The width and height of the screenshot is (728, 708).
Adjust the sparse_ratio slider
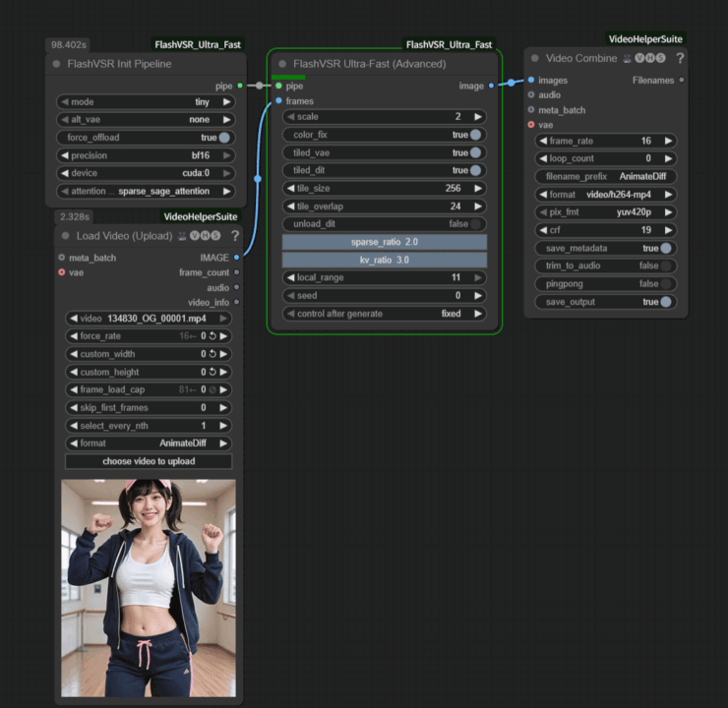click(x=384, y=242)
